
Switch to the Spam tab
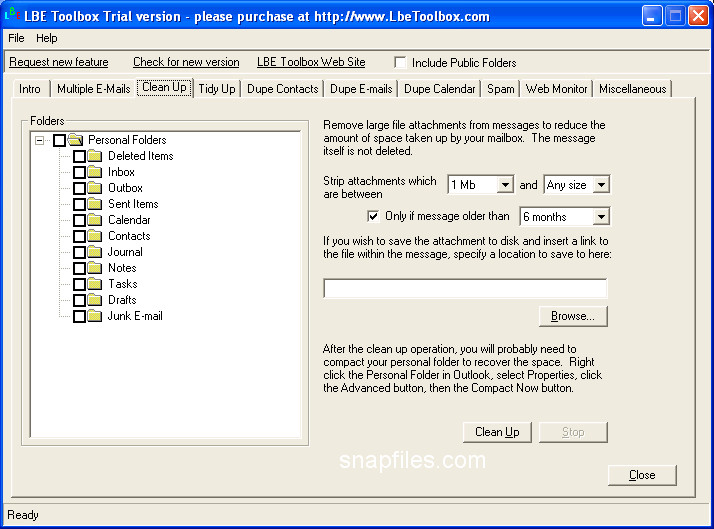500,89
